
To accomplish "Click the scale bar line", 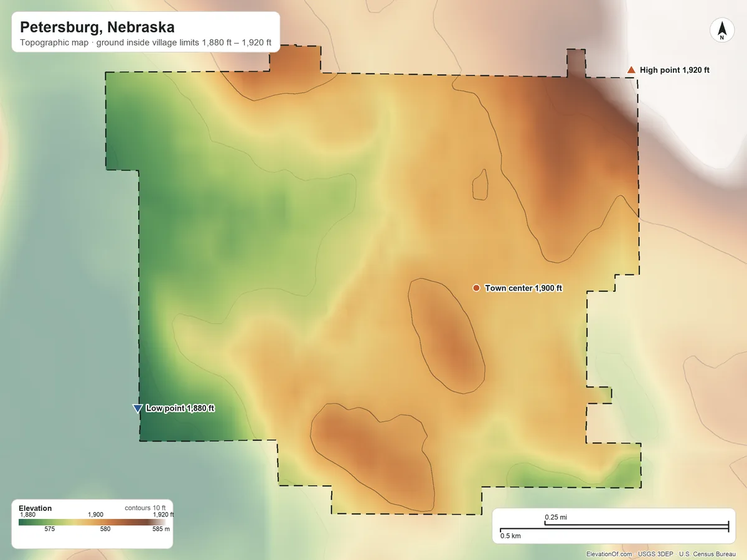I will point(614,527).
